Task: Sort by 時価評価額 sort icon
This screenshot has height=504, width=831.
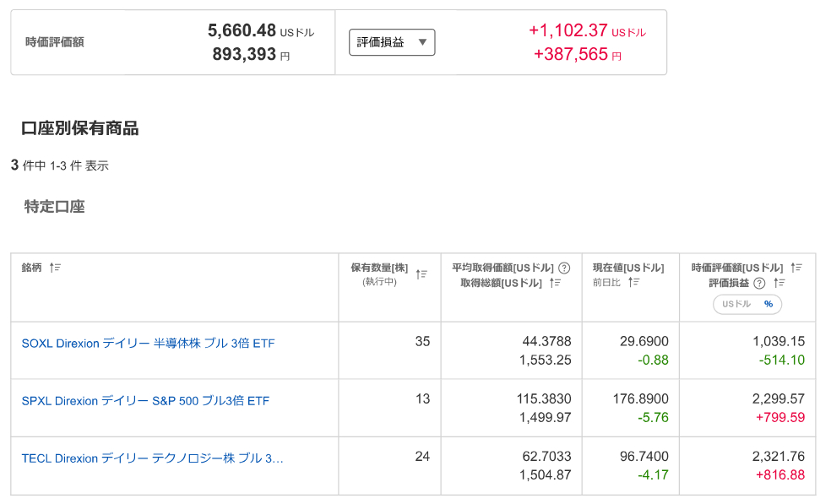Action: [796, 268]
